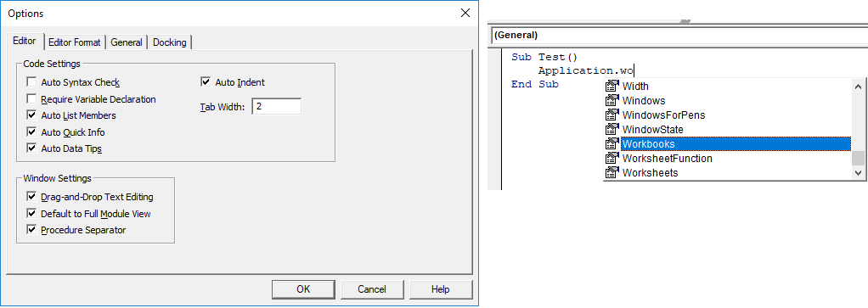Uncheck Auto Quick Info

tap(31, 132)
